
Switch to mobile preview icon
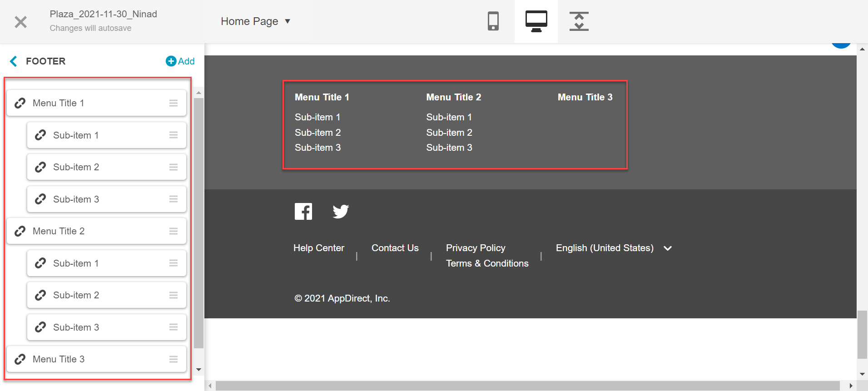[x=493, y=21]
